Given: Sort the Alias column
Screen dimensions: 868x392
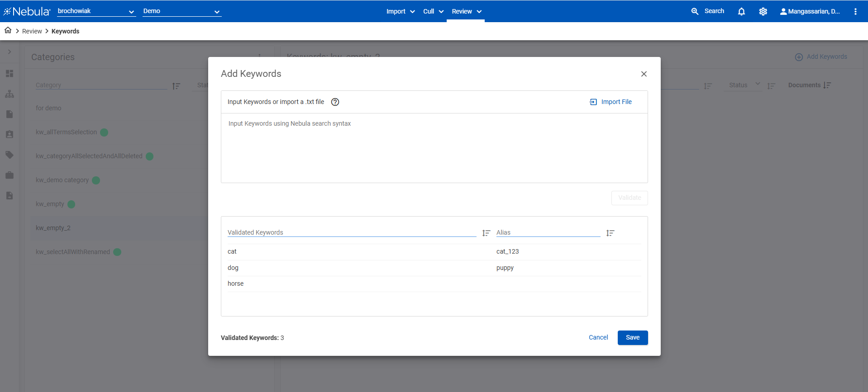Looking at the screenshot, I should point(610,233).
